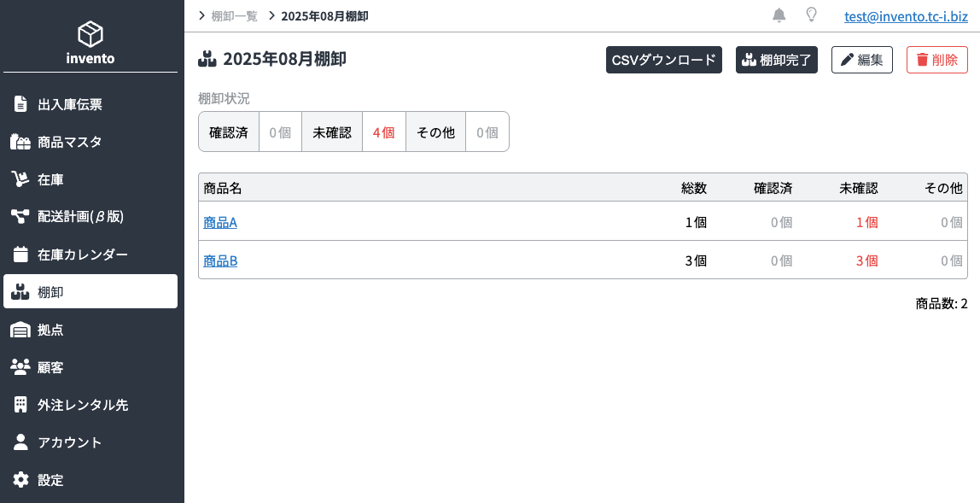Open 設定 menu item
980x503 pixels.
pos(90,480)
